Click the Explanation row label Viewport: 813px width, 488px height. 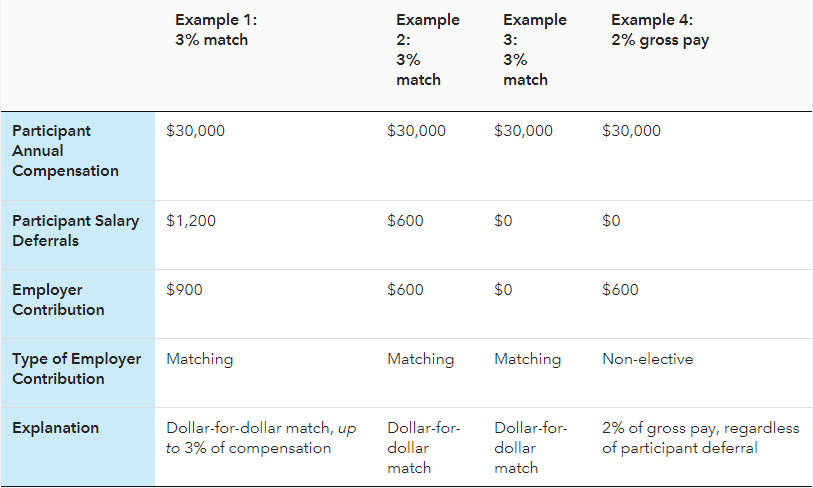(x=55, y=428)
